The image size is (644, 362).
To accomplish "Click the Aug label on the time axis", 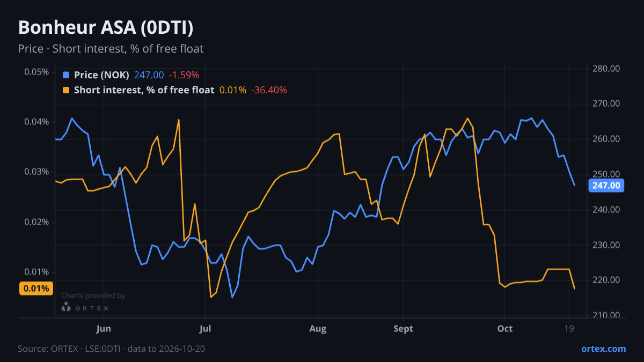I will coord(318,329).
